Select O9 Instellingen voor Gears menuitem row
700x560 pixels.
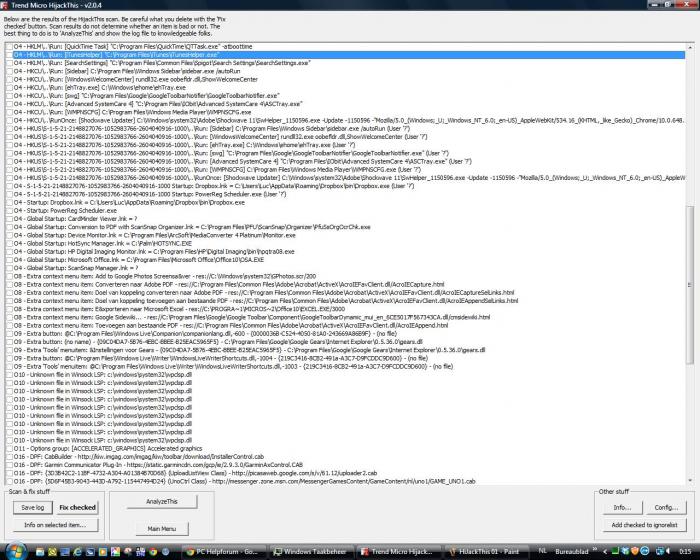click(x=249, y=350)
